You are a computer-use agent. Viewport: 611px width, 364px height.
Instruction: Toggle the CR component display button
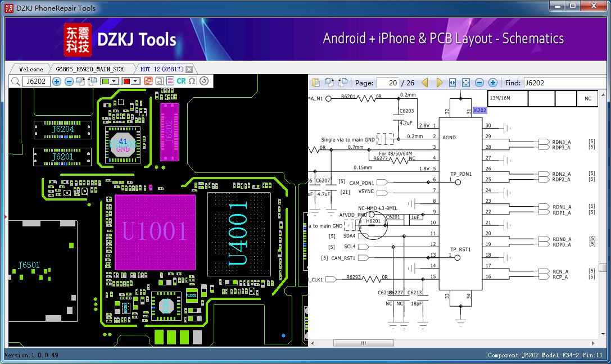point(181,81)
